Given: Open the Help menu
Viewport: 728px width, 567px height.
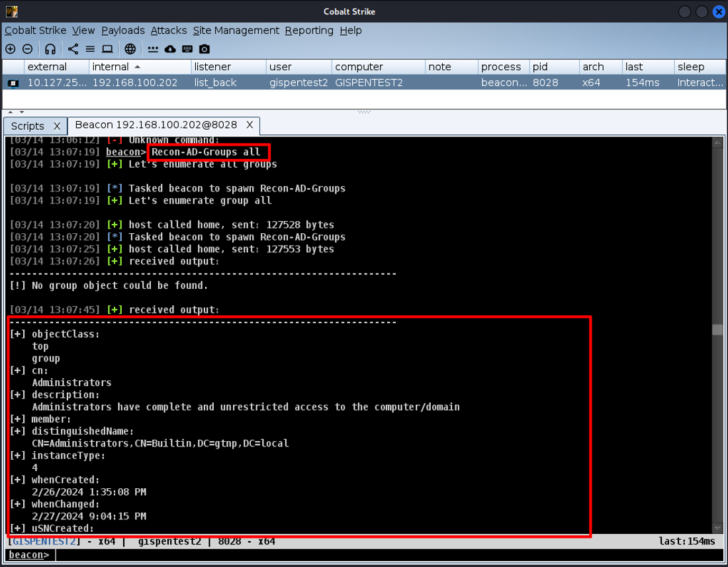Looking at the screenshot, I should [351, 30].
